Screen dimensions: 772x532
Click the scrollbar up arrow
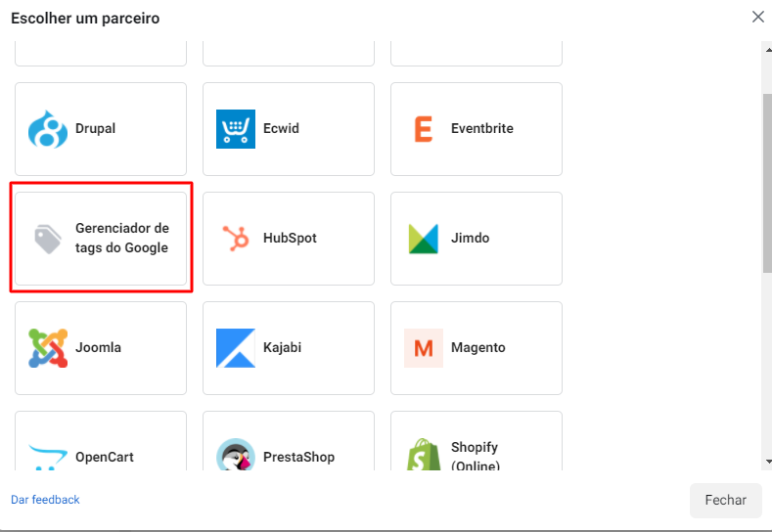pyautogui.click(x=768, y=50)
